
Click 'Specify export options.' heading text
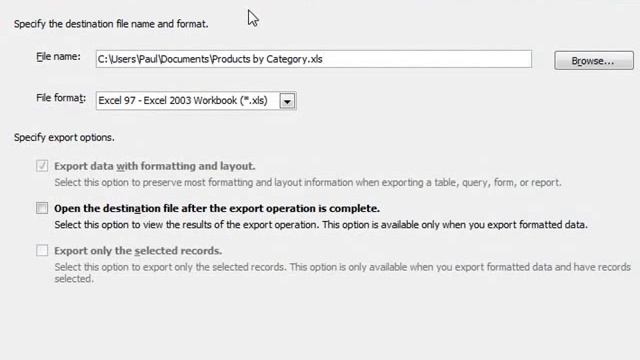[64, 138]
